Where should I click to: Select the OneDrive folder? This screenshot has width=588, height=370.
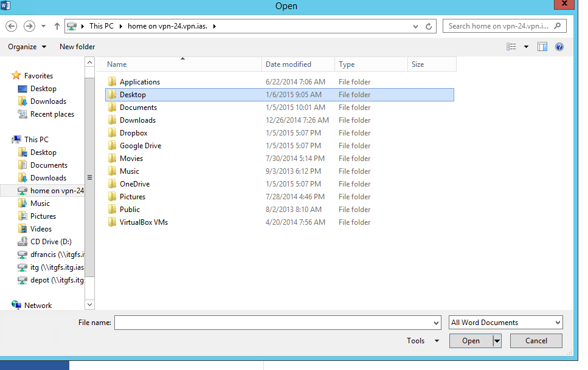click(x=280, y=184)
